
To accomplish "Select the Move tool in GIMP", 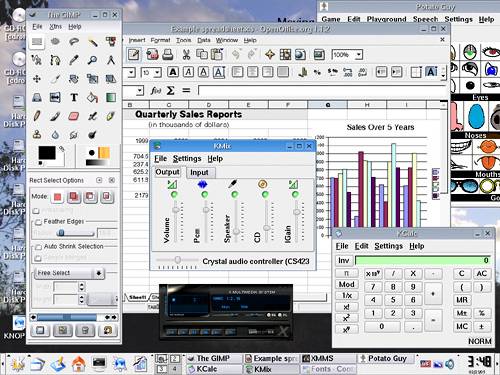I will click(37, 79).
